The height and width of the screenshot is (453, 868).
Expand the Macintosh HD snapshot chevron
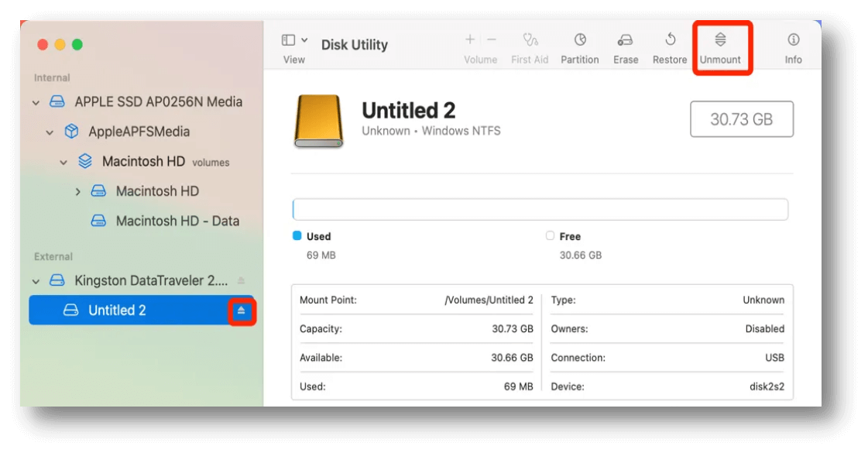(x=77, y=191)
